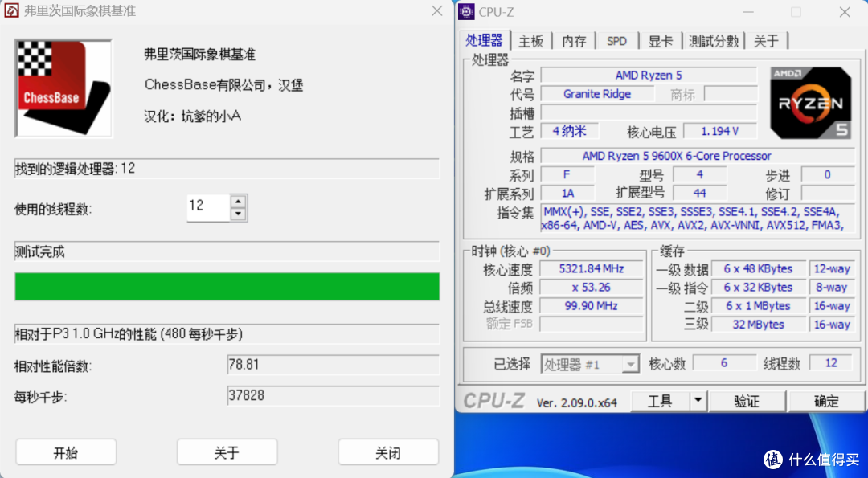The width and height of the screenshot is (868, 478).
Task: Click the Fritz Chess Benchmark title bar icon
Action: (11, 11)
